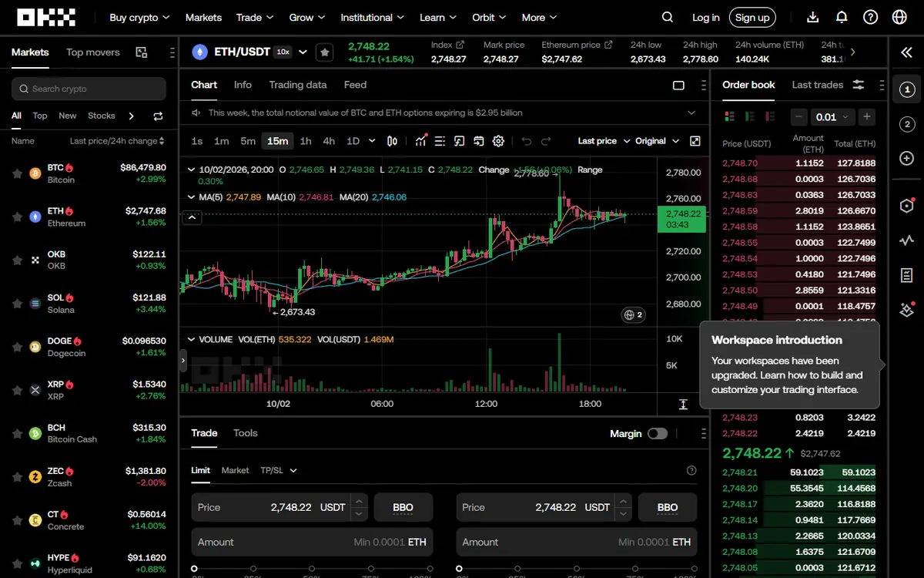Toggle favorite star for DOGE row
Viewport: 924px width, 578px height.
coord(17,347)
